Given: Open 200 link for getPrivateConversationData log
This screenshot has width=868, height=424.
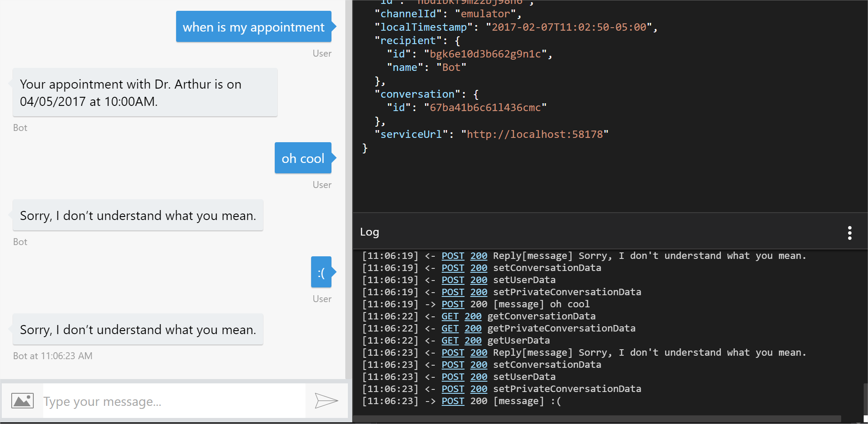Looking at the screenshot, I should click(473, 328).
